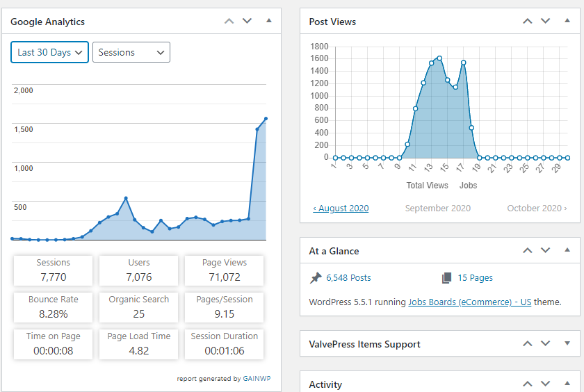The width and height of the screenshot is (584, 392).
Task: Toggle the At a Glance panel
Action: (x=567, y=250)
